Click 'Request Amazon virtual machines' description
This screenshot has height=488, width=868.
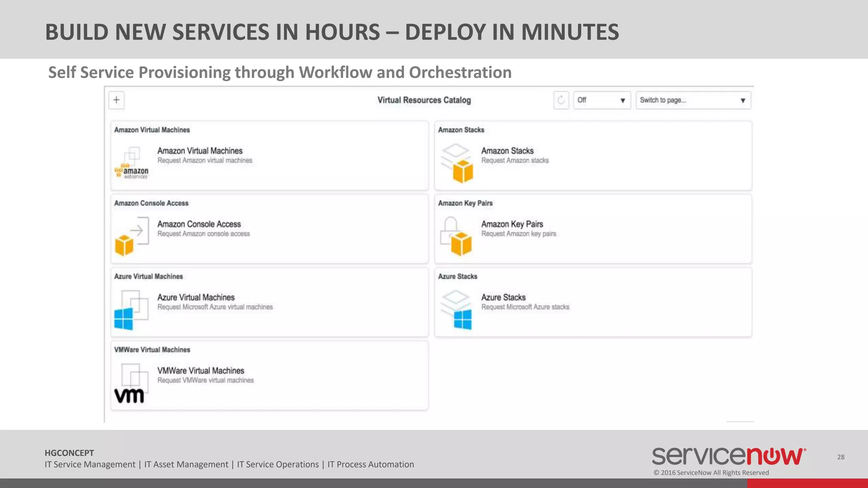point(205,161)
